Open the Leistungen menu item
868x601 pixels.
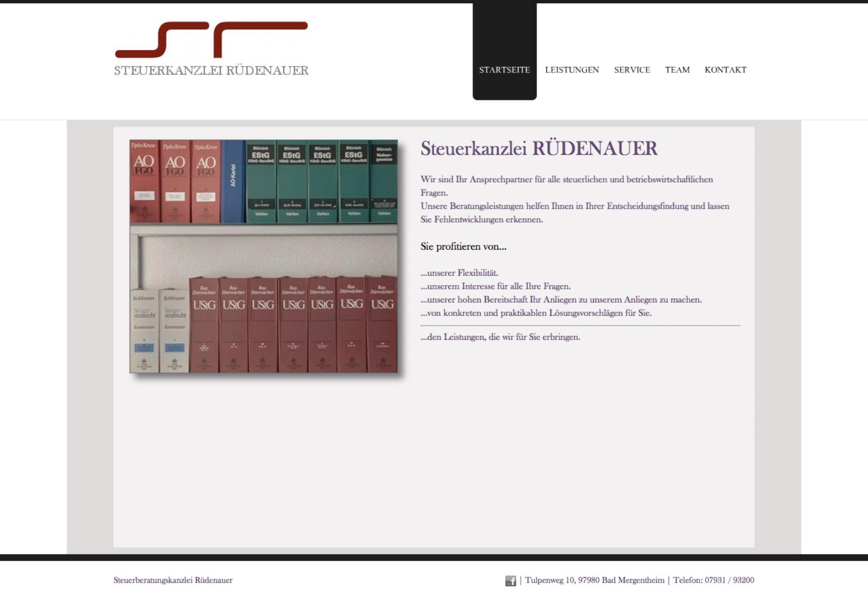(572, 69)
